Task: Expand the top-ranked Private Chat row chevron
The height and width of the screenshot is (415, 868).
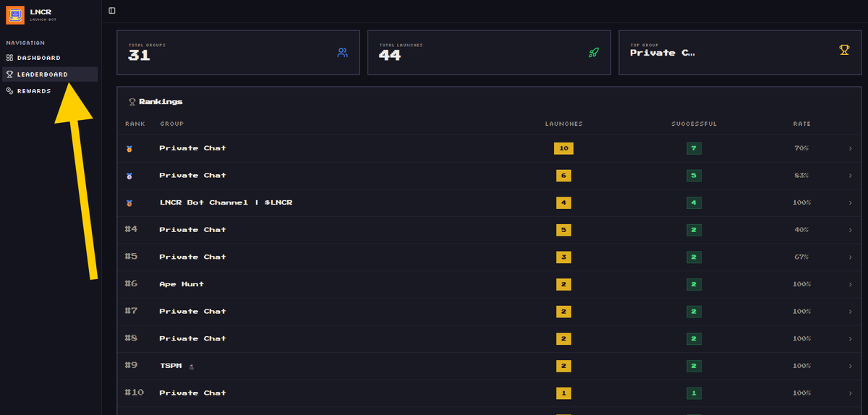Action: coord(850,148)
